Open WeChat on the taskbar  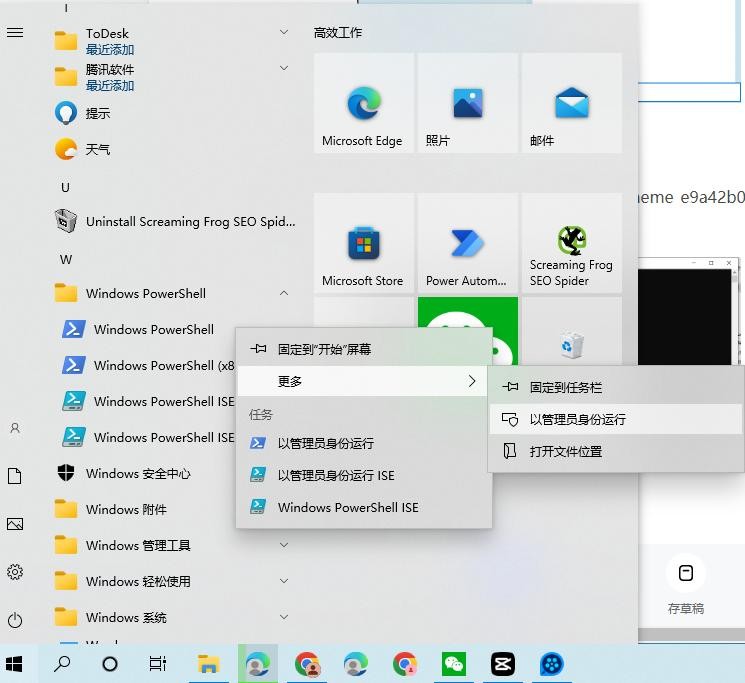pos(454,664)
